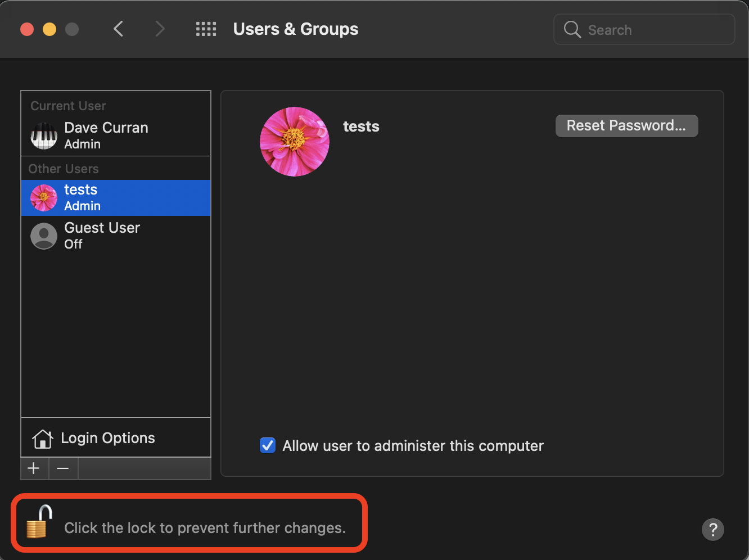Show all preferences via grid icon
Image resolution: width=749 pixels, height=560 pixels.
(x=206, y=29)
